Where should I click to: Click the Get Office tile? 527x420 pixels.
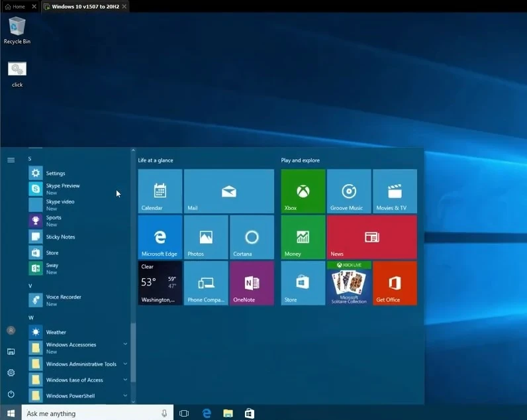coord(395,283)
